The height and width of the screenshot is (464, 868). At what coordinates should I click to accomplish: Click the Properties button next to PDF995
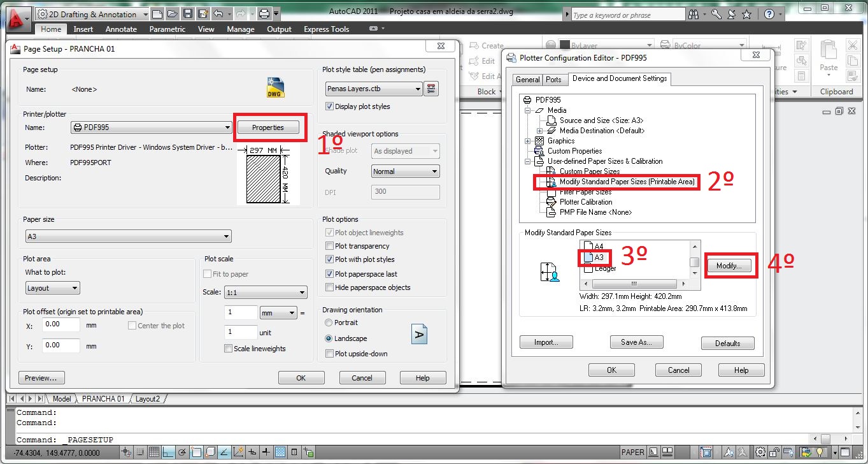[269, 127]
